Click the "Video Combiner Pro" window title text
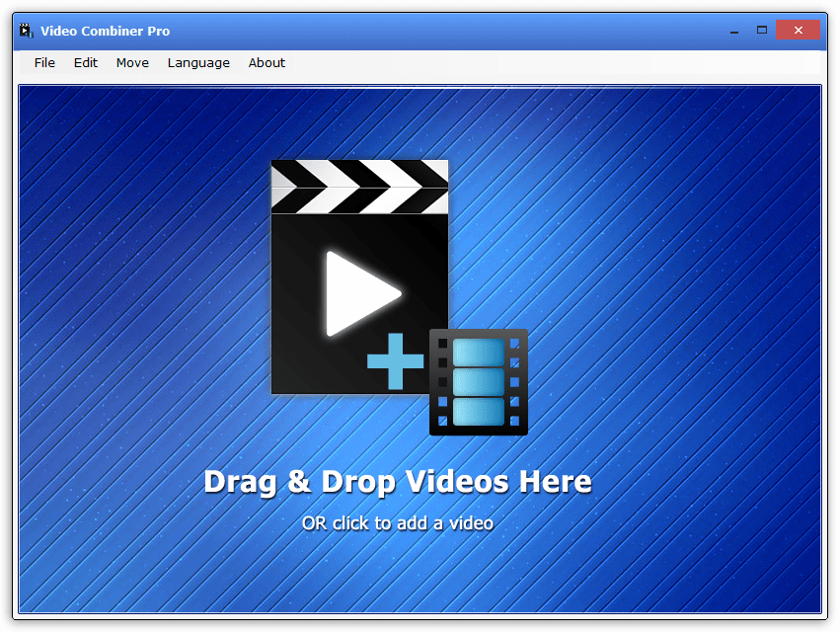Screen dimensions: 840x632 coord(105,31)
